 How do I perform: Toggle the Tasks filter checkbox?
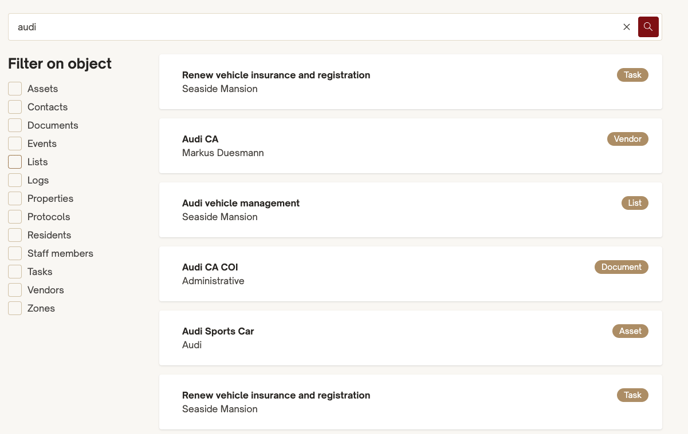point(15,272)
